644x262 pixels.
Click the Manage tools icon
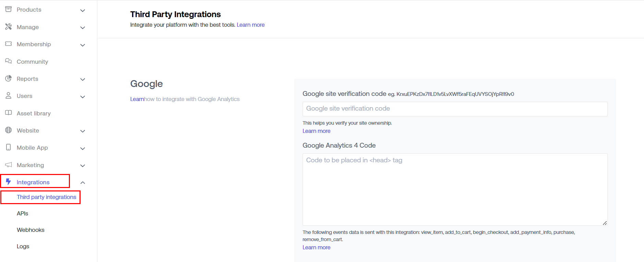[x=9, y=27]
